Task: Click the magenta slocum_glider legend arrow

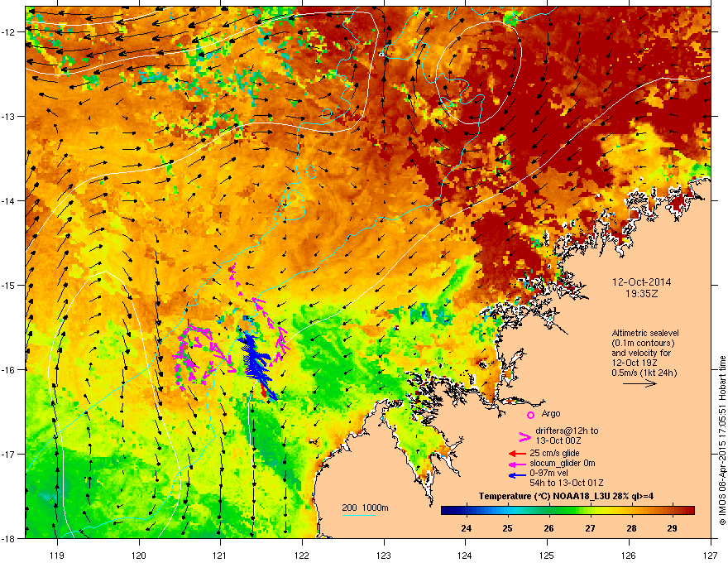Action: pos(517,464)
